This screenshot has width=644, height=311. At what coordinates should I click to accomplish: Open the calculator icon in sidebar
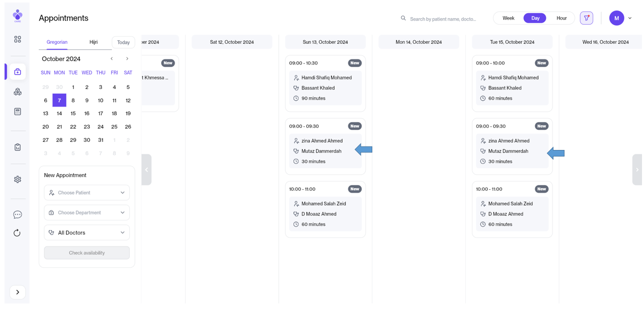click(x=18, y=112)
